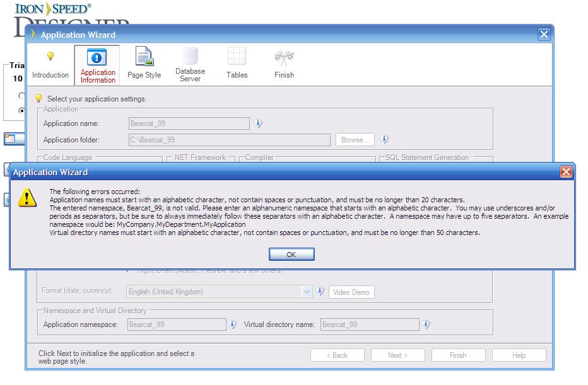
Task: Open the Database Server step
Action: (190, 65)
